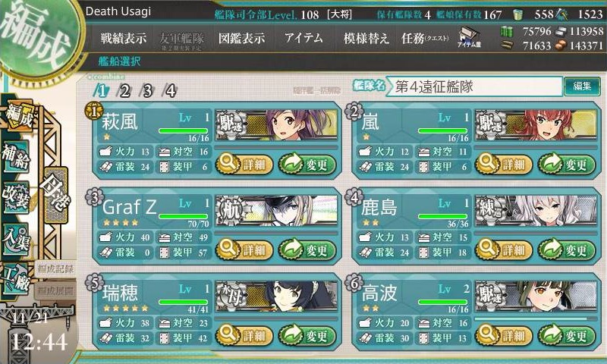This screenshot has width=607, height=364.
Task: Click the 編成 composition sidebar icon
Action: pyautogui.click(x=18, y=118)
